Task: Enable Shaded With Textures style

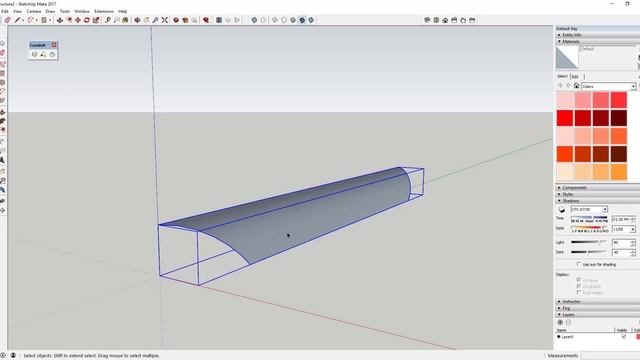Action: coord(302,20)
